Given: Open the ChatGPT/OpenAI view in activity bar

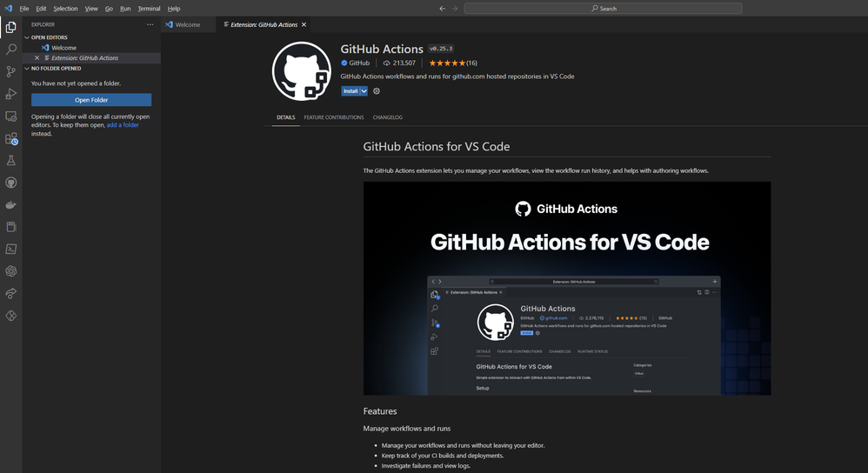Looking at the screenshot, I should click(x=10, y=271).
